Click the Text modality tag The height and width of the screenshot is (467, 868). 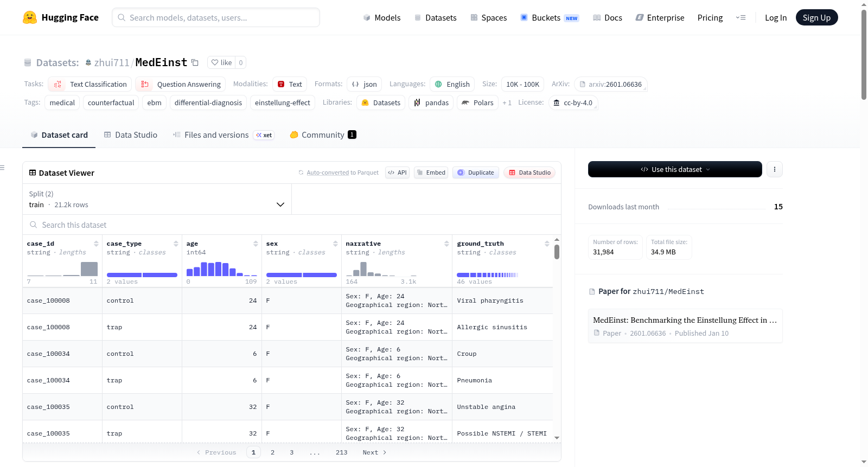pos(290,84)
